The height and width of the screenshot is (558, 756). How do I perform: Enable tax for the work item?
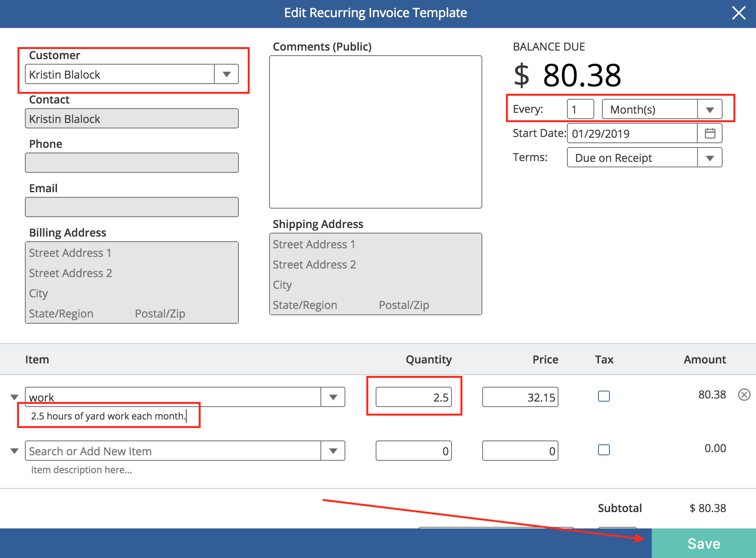[604, 396]
